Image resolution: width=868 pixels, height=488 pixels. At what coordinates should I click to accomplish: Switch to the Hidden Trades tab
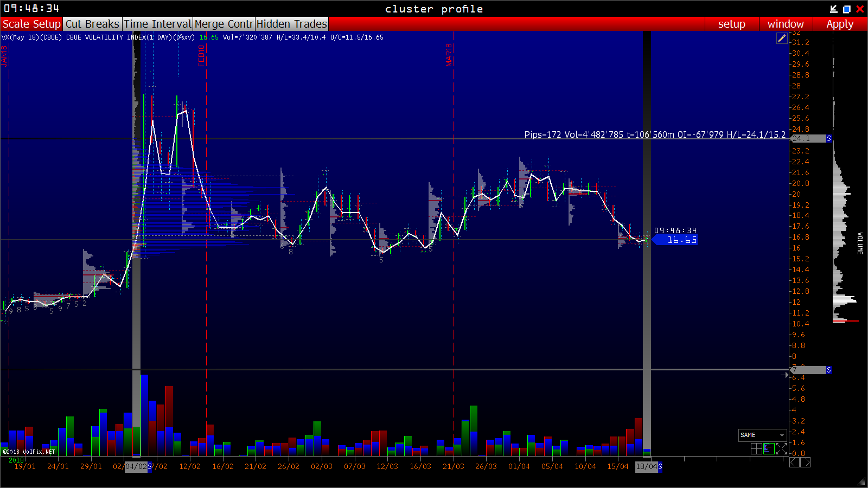point(292,24)
